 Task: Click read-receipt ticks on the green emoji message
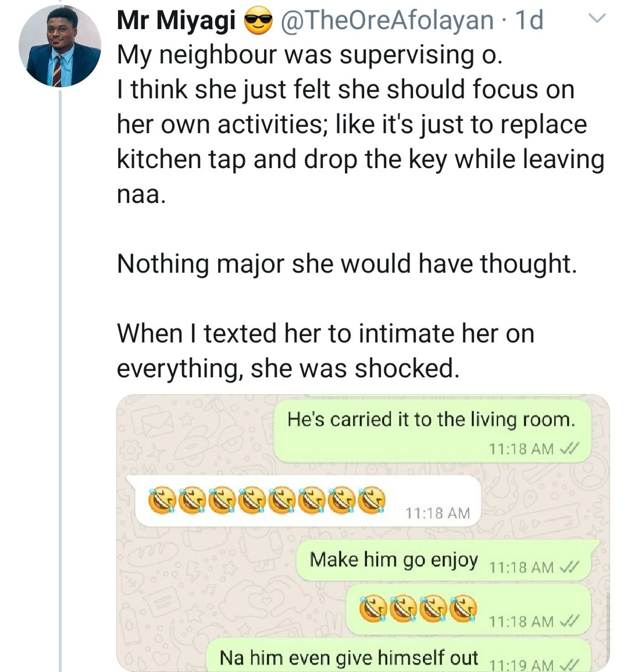pos(569,621)
